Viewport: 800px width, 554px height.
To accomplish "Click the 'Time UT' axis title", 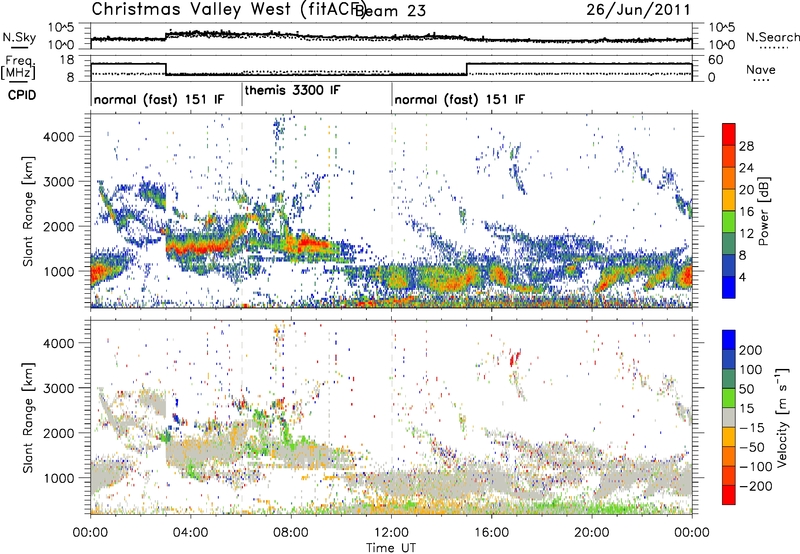I will (x=391, y=548).
